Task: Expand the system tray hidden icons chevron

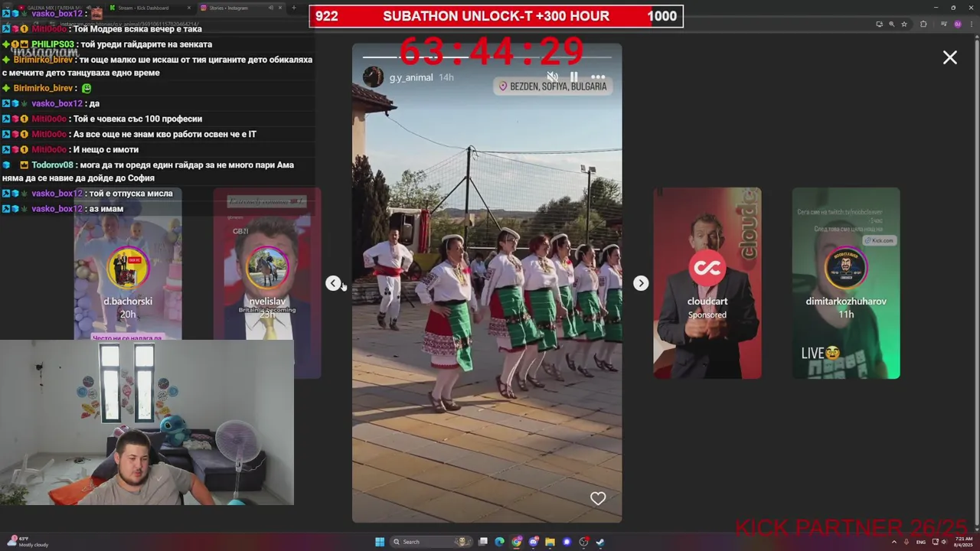Action: pos(894,542)
